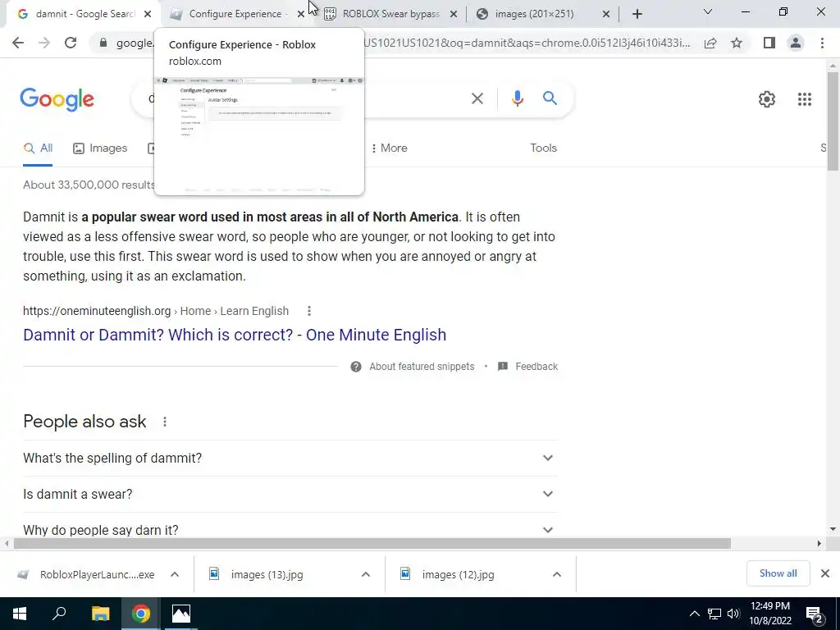
Task: Open the Photos app on the taskbar
Action: point(181,614)
